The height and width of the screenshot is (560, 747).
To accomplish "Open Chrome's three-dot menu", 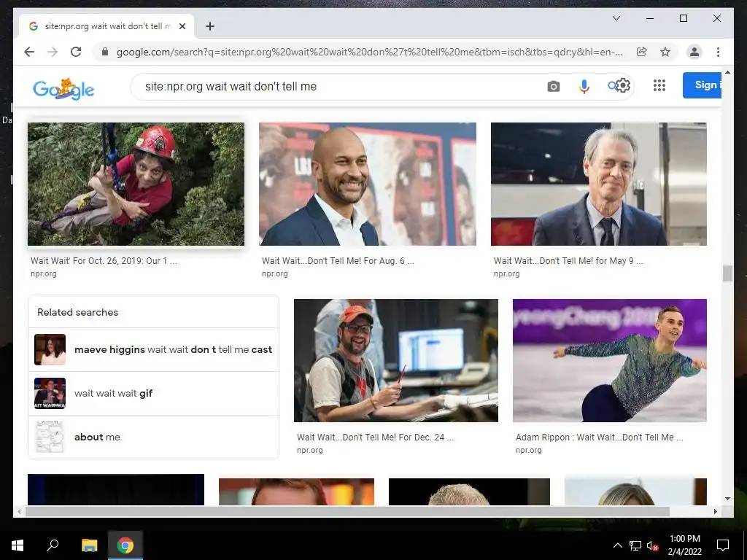I will click(718, 52).
